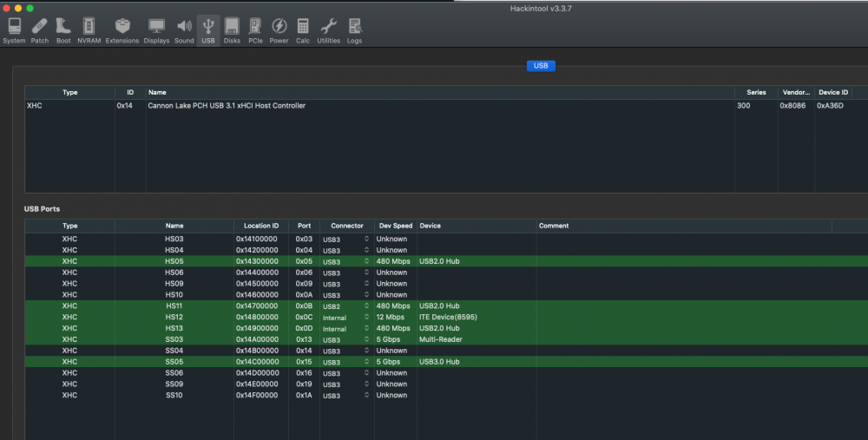Open the Extensions section

click(x=122, y=30)
